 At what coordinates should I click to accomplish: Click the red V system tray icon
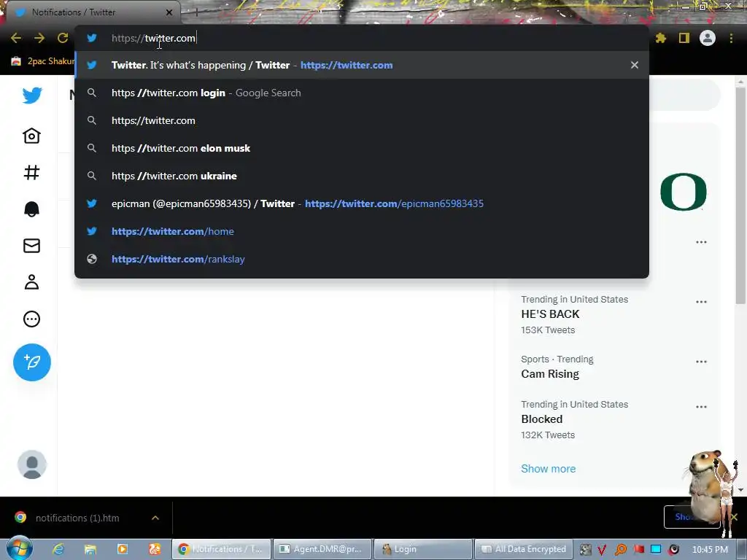coord(602,550)
